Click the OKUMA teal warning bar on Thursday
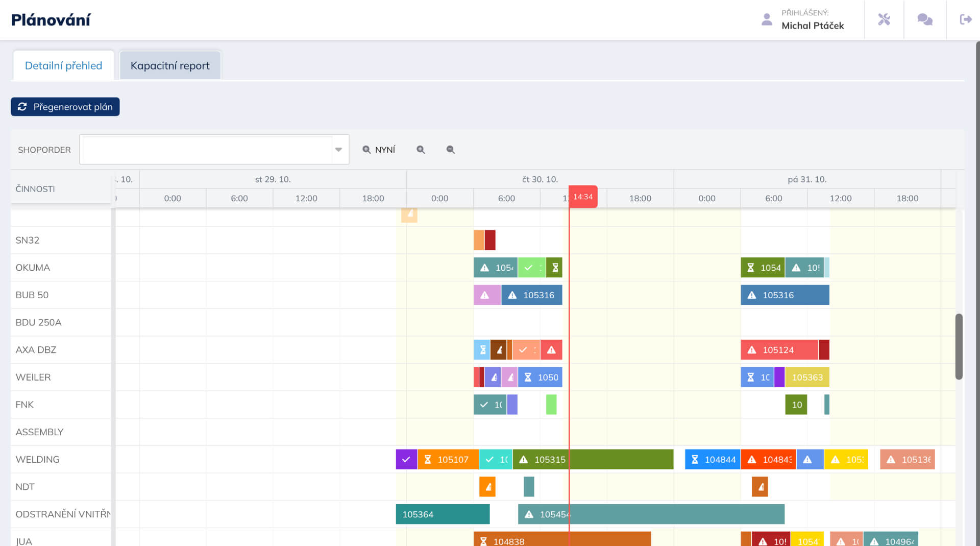Image resolution: width=980 pixels, height=546 pixels. point(496,268)
